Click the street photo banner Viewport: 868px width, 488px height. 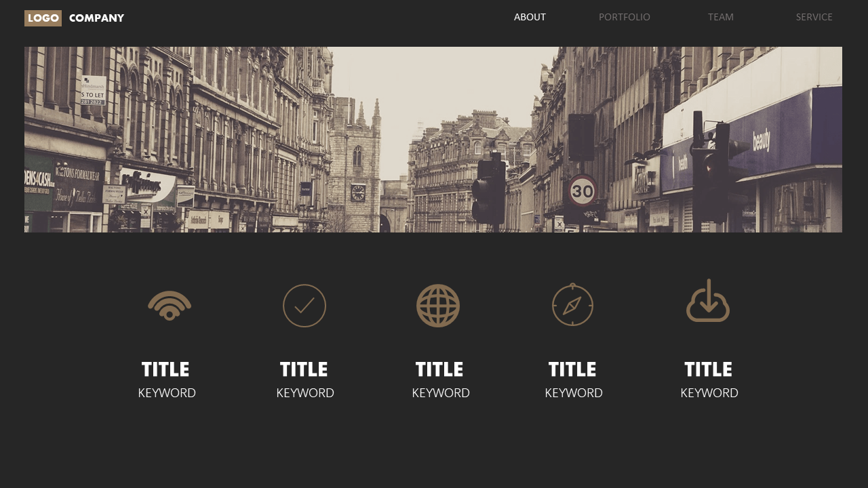click(433, 140)
